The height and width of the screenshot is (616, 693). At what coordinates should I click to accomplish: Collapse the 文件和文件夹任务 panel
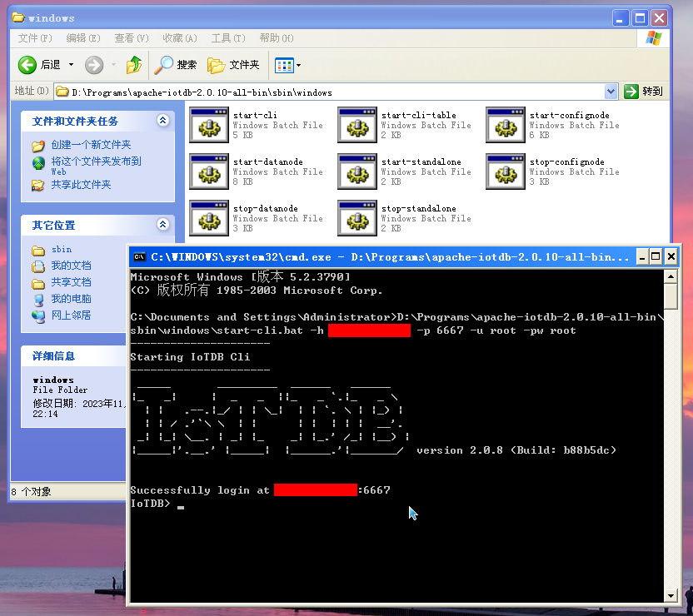tap(162, 120)
